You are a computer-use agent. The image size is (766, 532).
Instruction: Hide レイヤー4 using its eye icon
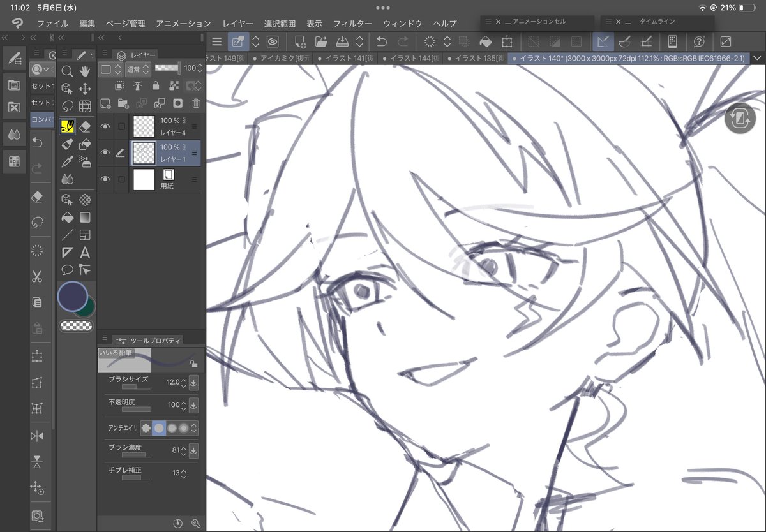click(x=106, y=126)
